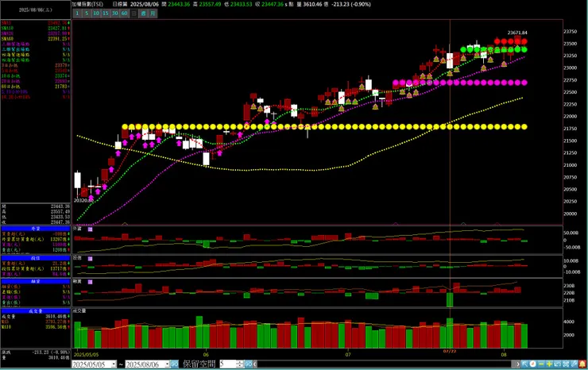Select the cursor pointer tool icon
Screen dimensions: 588x370
point(525,364)
